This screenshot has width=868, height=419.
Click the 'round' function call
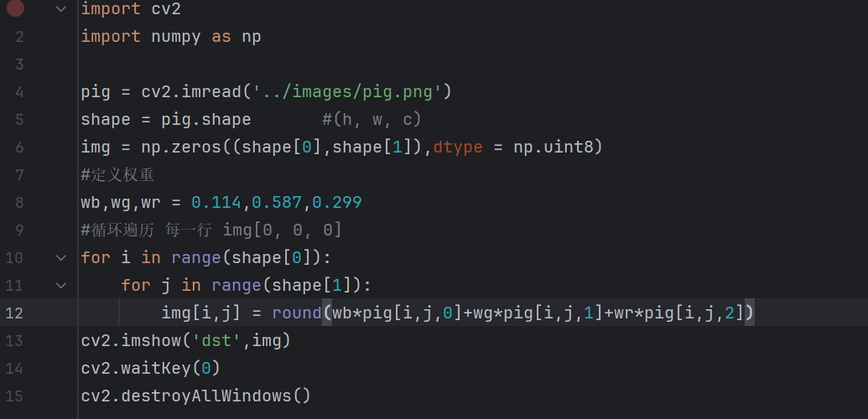297,313
